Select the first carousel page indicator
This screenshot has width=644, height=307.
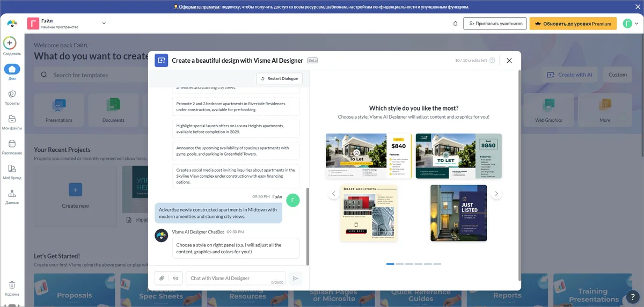pyautogui.click(x=390, y=264)
